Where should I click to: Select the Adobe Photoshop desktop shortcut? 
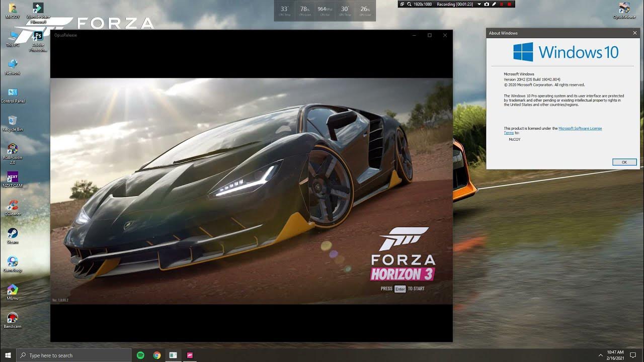[38, 41]
